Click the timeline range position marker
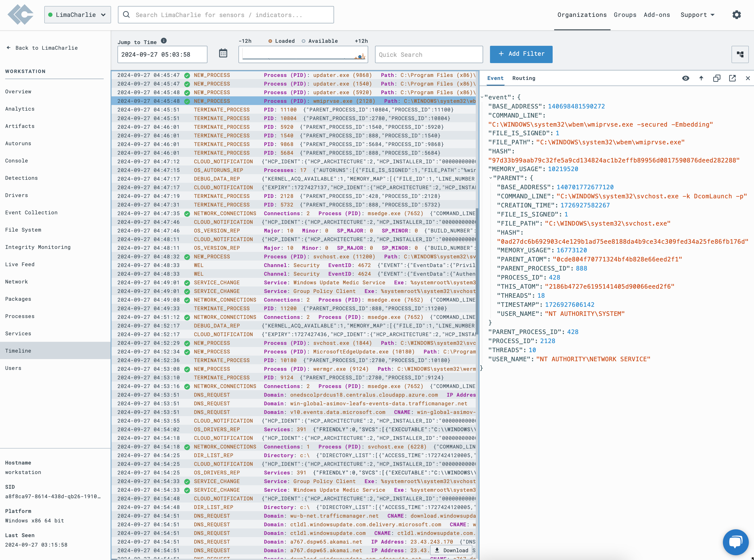This screenshot has width=754, height=560. coord(360,57)
